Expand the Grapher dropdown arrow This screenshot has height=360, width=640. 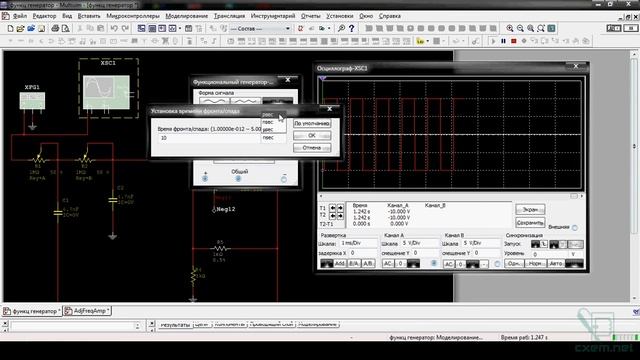click(180, 29)
